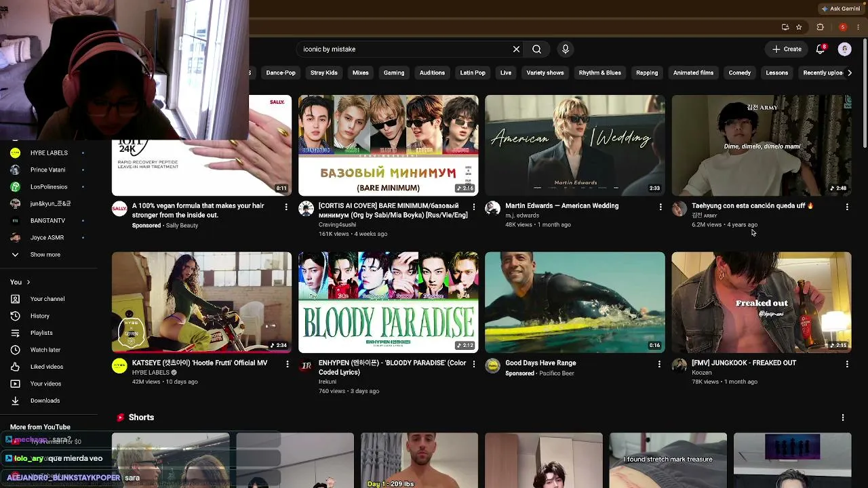Play the BARE MINIMUM AI cover thumbnail
Screen dimensions: 868x488
(389, 145)
